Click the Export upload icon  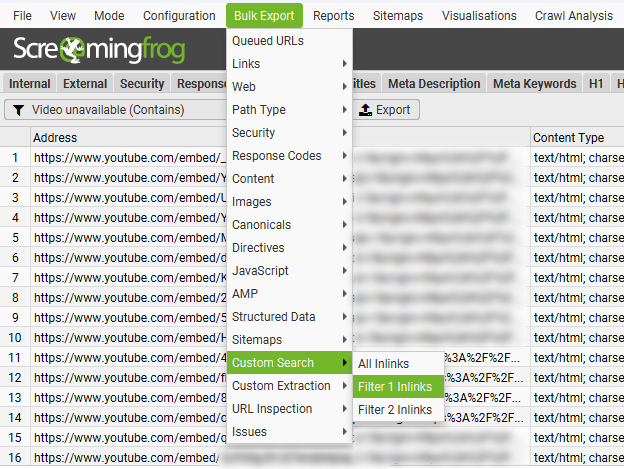[365, 110]
